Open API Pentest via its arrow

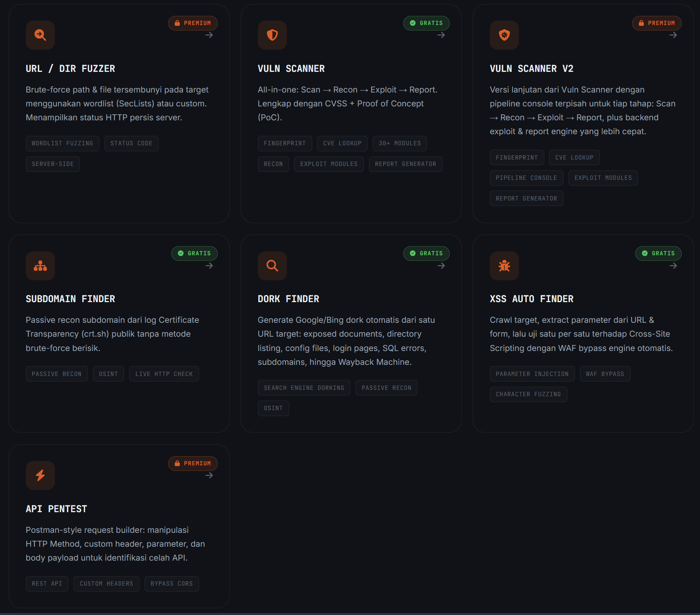pyautogui.click(x=209, y=476)
